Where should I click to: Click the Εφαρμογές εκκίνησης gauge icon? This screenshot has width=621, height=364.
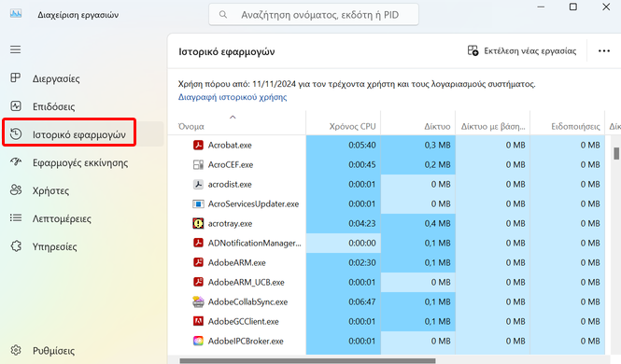tap(16, 161)
